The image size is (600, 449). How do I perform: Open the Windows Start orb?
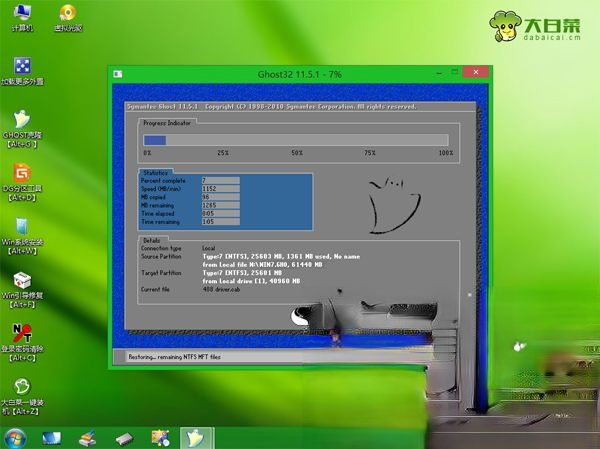[x=15, y=438]
